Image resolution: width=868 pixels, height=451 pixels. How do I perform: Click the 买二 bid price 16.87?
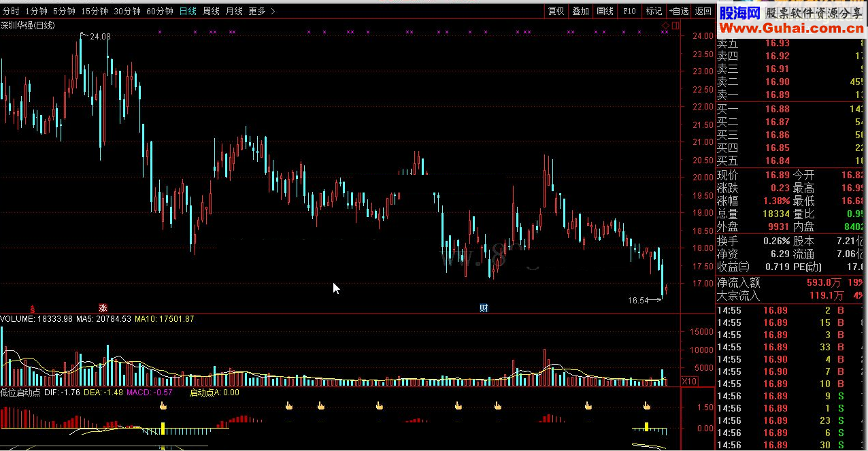[778, 122]
